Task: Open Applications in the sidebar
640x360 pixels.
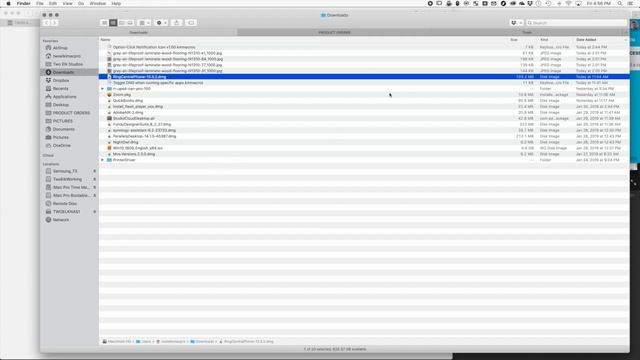Action: point(64,97)
